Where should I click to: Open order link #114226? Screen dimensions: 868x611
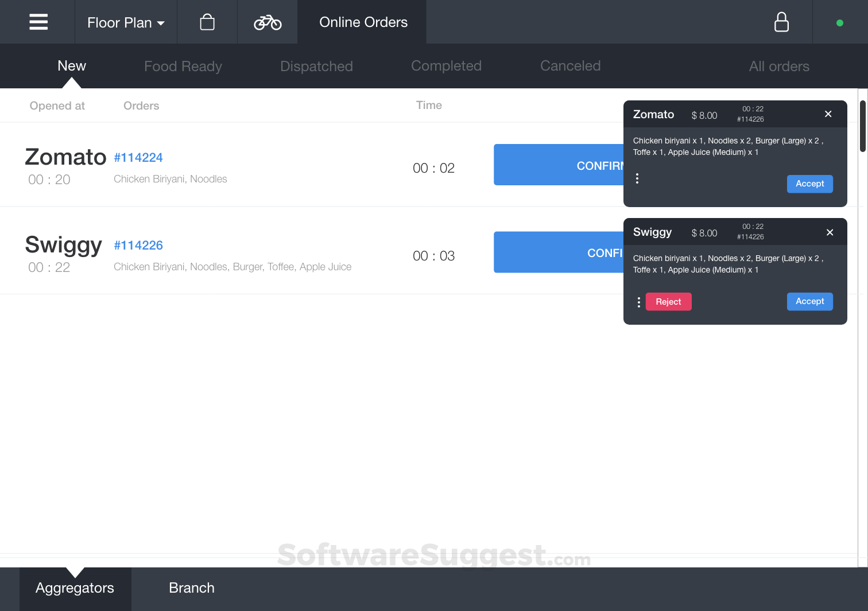pyautogui.click(x=138, y=245)
